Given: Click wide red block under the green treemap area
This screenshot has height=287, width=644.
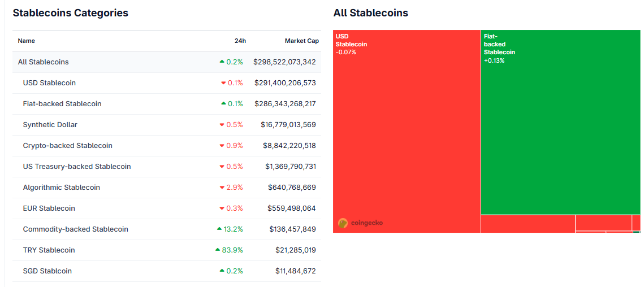Looking at the screenshot, I should [x=528, y=224].
